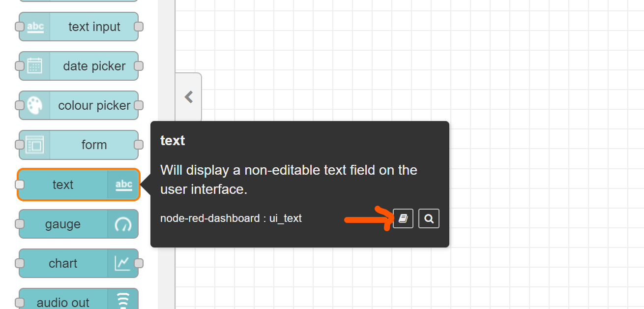
Task: Click the text node's abc icon
Action: (123, 185)
